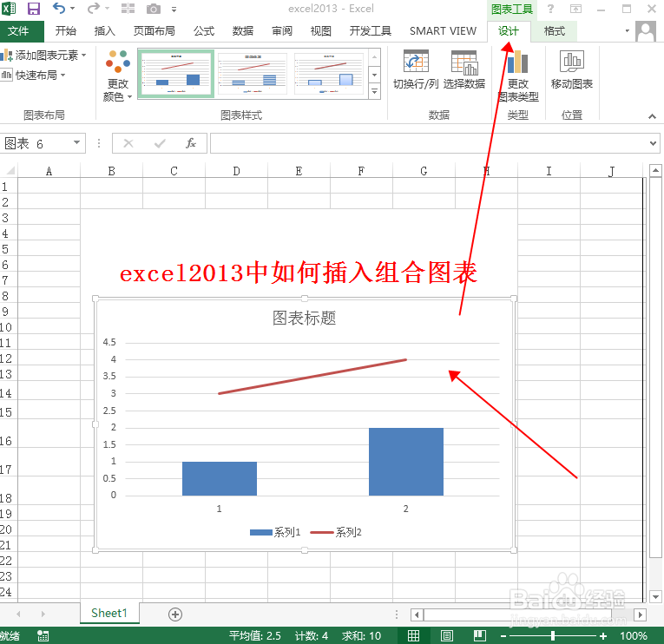This screenshot has height=644, width=664.
Task: Click the Redo arrow icon
Action: (x=94, y=8)
